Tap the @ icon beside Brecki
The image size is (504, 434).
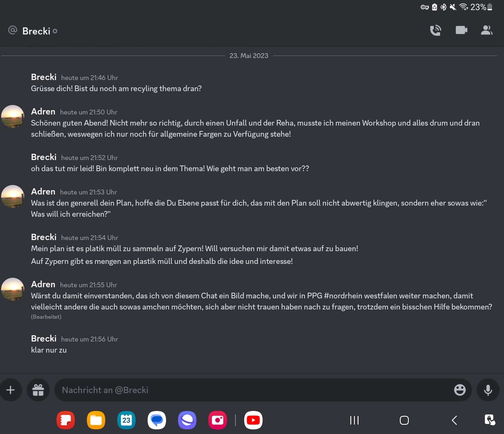13,30
